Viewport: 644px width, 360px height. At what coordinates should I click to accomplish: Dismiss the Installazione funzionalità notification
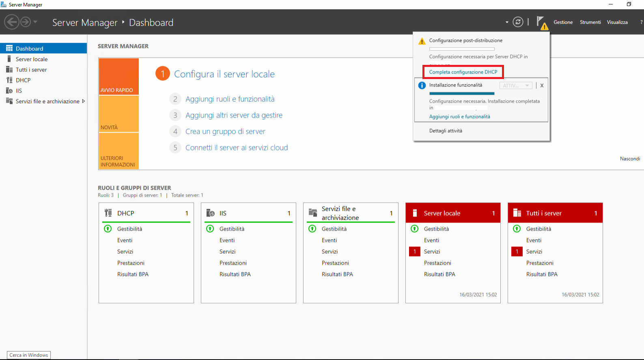click(542, 86)
